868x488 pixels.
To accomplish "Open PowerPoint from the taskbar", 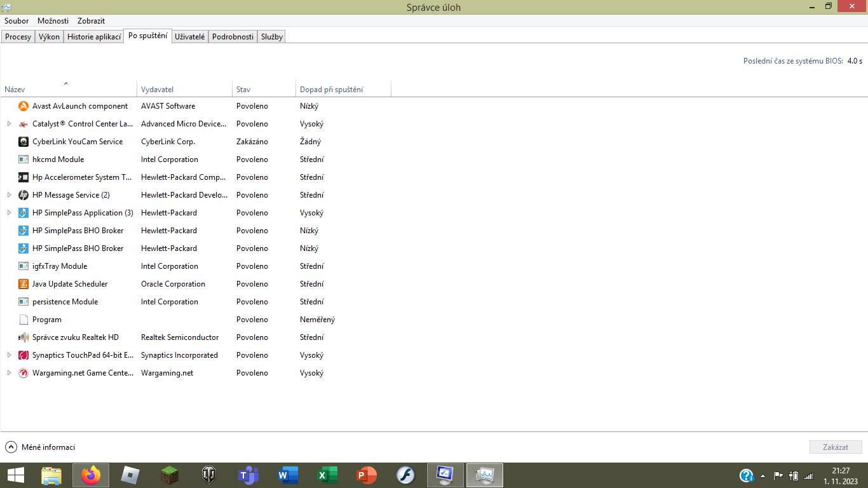I will pos(367,475).
